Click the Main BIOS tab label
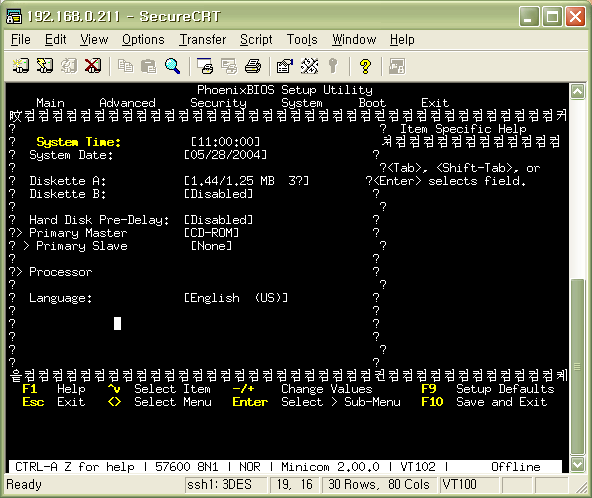The image size is (592, 498). coord(50,103)
